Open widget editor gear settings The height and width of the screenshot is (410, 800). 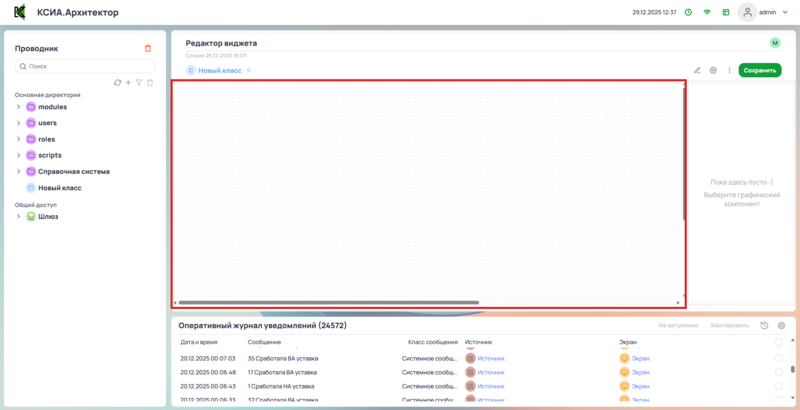pos(713,71)
